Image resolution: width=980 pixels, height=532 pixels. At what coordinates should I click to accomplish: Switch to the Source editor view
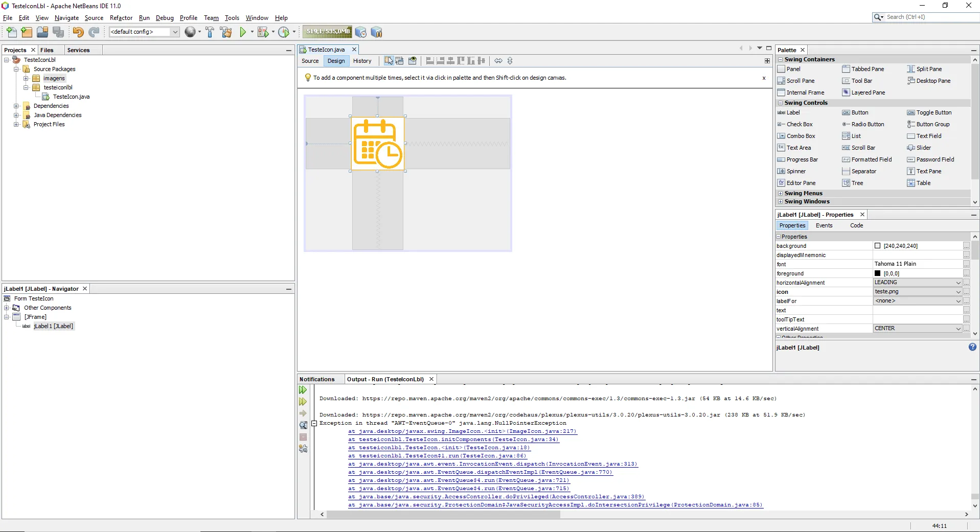[310, 61]
